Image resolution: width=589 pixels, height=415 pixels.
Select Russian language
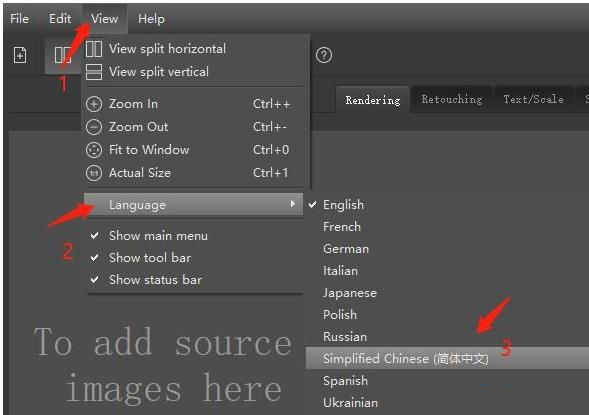(344, 337)
